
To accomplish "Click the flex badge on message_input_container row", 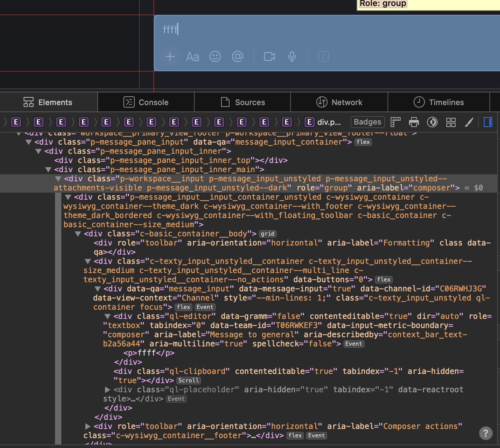I will tap(363, 142).
